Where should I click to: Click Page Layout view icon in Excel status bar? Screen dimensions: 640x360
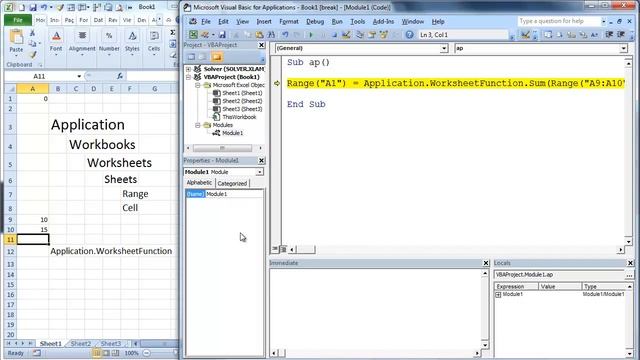106,353
